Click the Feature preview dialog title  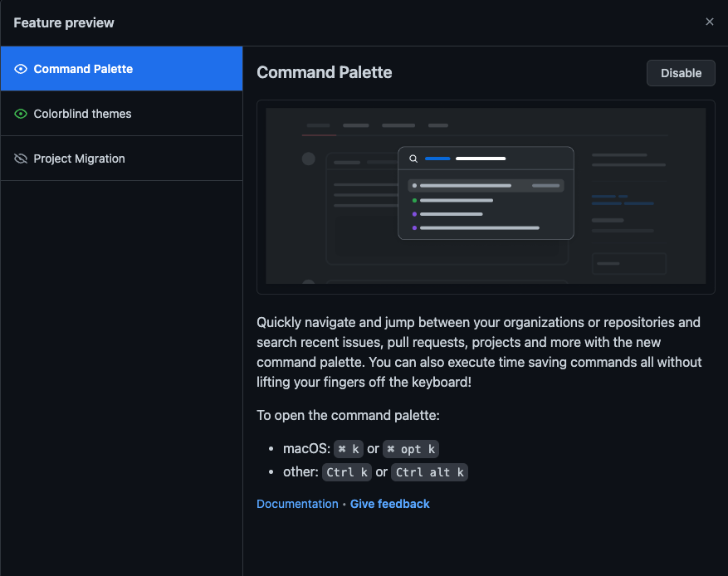tap(64, 22)
